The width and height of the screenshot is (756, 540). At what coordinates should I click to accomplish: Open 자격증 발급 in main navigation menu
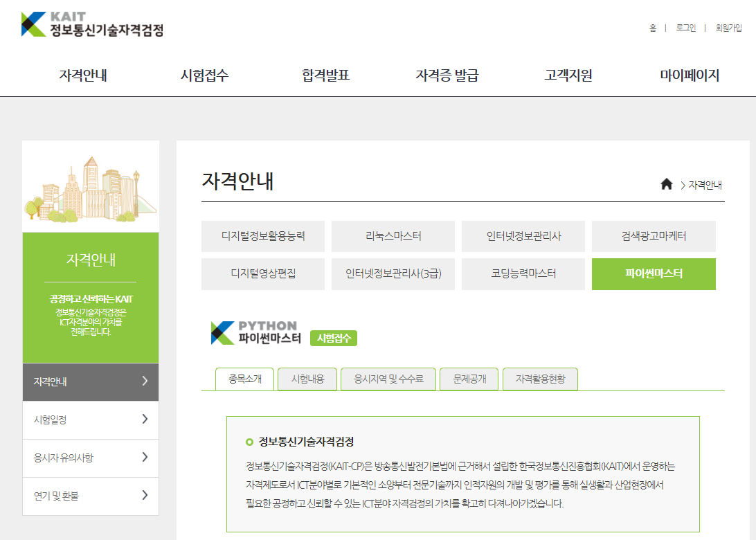pos(447,75)
